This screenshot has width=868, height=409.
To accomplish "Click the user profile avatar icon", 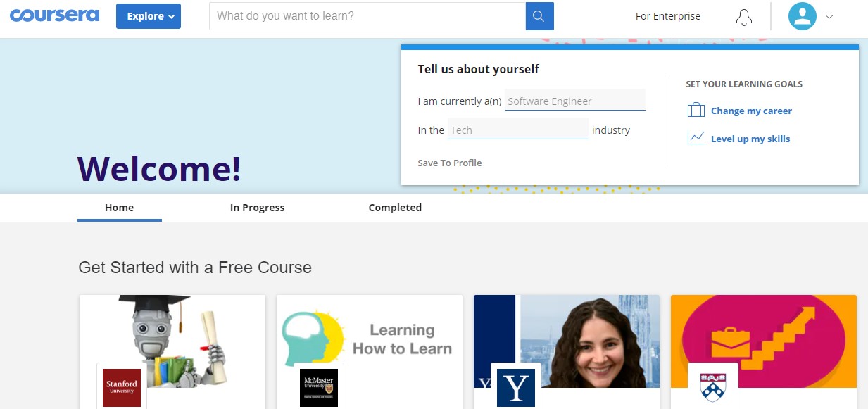I will point(802,16).
